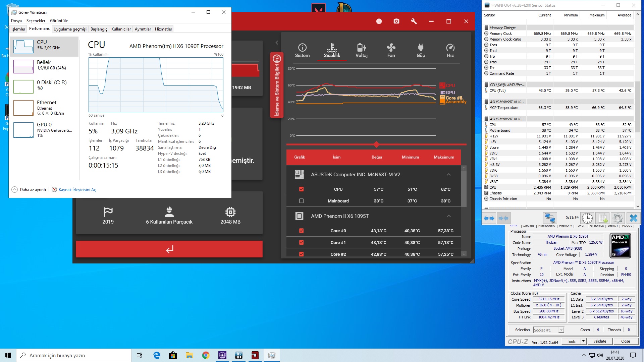The height and width of the screenshot is (362, 644).
Task: Select the Sıcaklık temperature section
Action: click(x=332, y=51)
